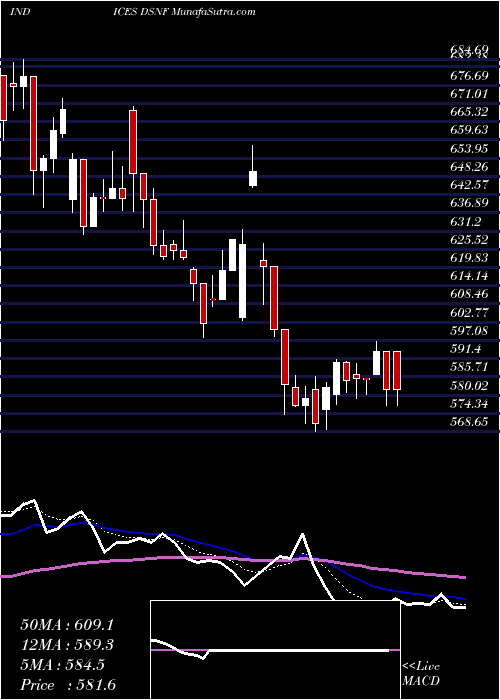Viewport: 500px width, 700px height.
Task: Click the 671.01 price axis label
Action: pyautogui.click(x=469, y=93)
